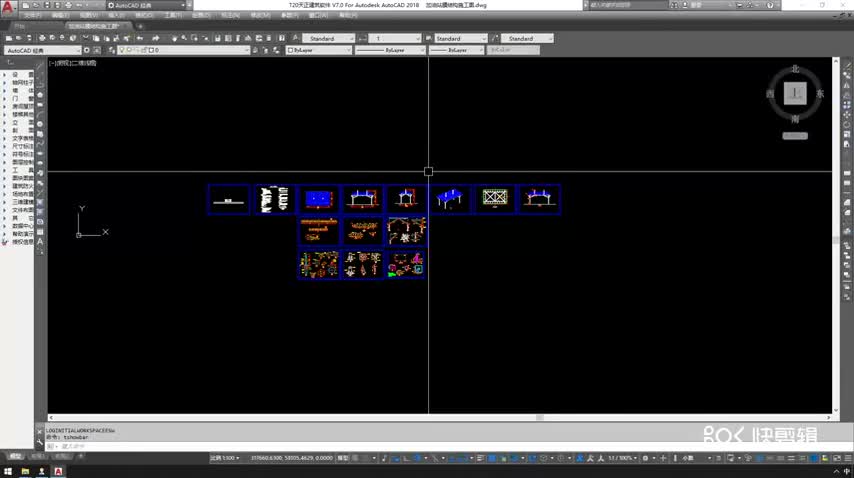
Task: Click the Save icon in Standard toolbar
Action: point(29,39)
